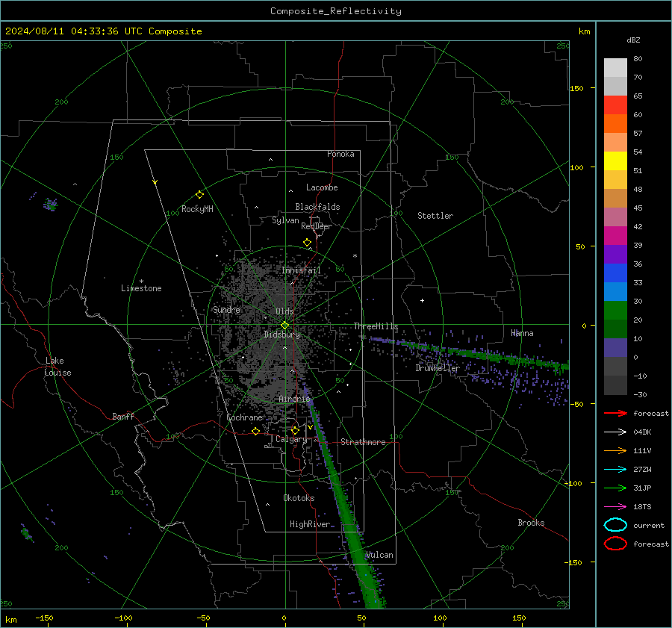Select the 80 dBZ light gray swatch
Screen dimensions: 672x628
615,67
